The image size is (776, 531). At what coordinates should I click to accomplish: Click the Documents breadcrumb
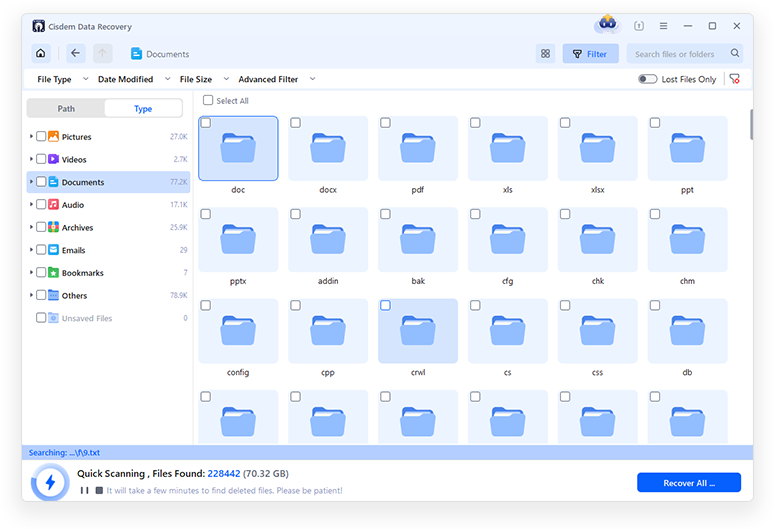point(160,53)
